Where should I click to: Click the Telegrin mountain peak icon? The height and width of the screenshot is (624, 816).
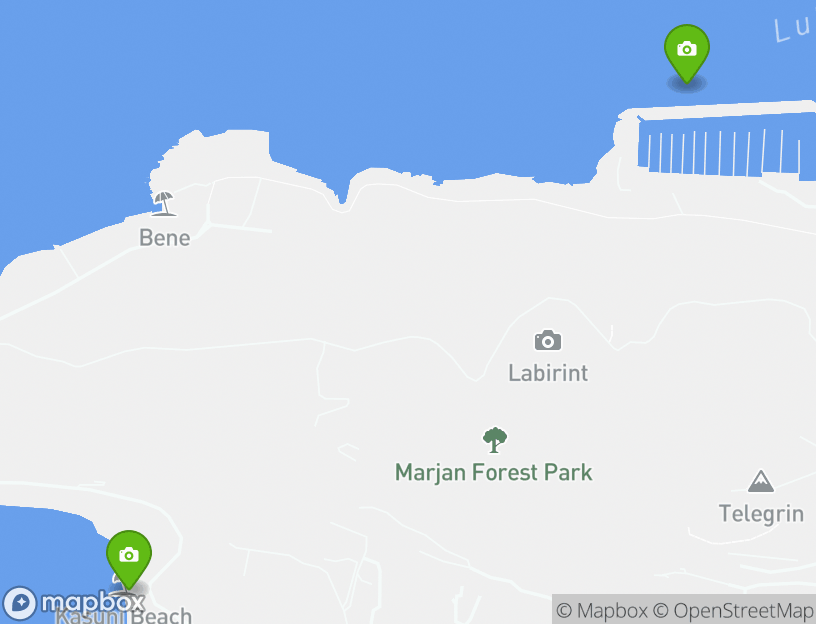coord(761,481)
